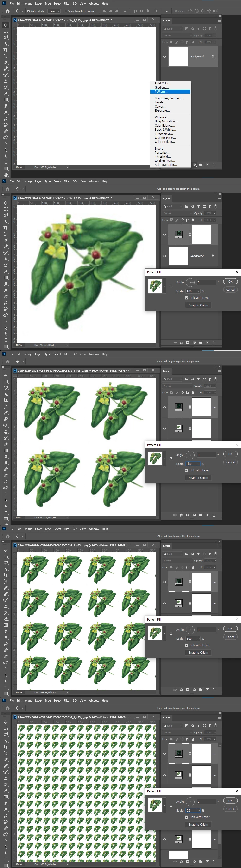Open the Scale dropdown arrow next to 100
The width and height of the screenshot is (241, 868).
(198, 639)
